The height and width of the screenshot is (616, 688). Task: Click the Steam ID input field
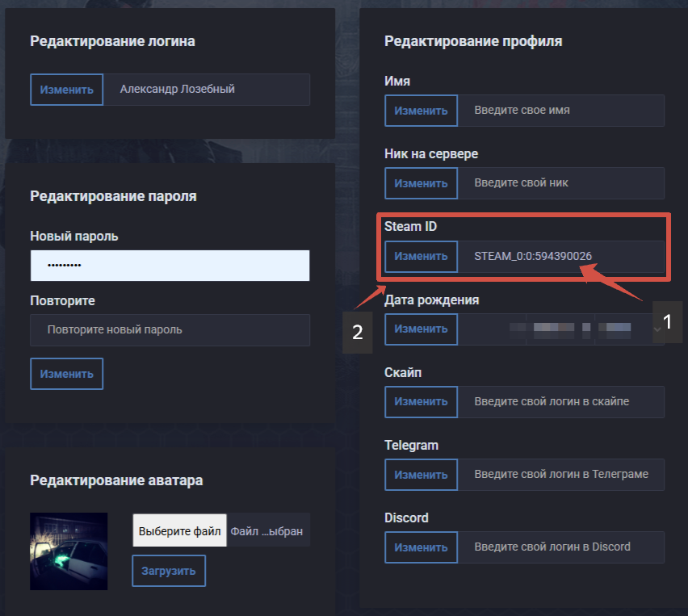click(561, 256)
